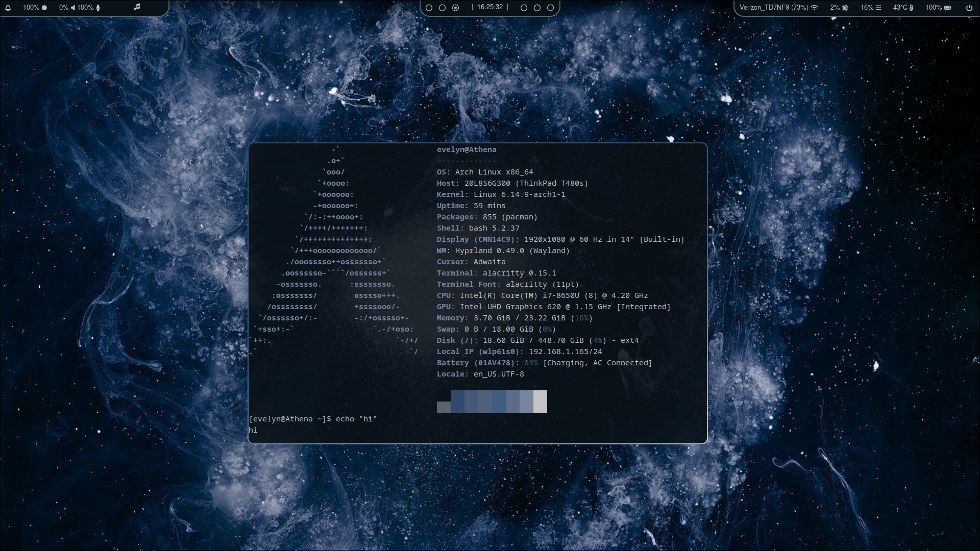This screenshot has width=980, height=551.
Task: Click the 43°C temperature thermometer icon
Action: tap(911, 8)
